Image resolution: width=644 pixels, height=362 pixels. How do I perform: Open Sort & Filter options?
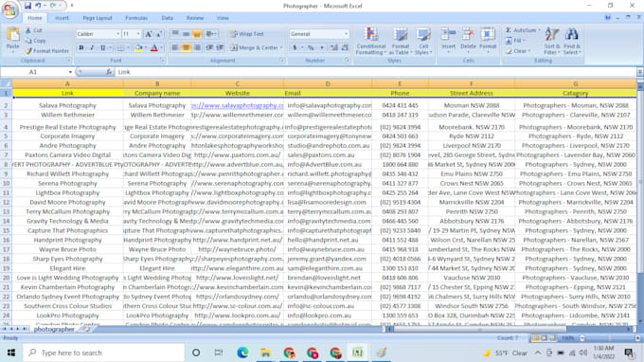pos(552,41)
